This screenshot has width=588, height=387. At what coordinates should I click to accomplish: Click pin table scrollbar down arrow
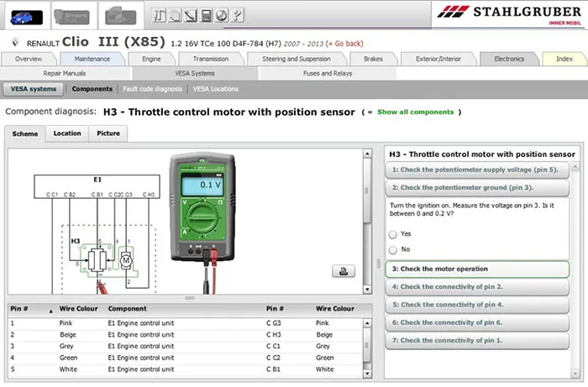[367, 374]
